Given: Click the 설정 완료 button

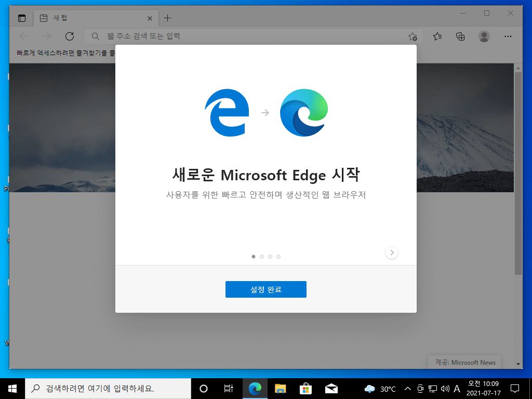Looking at the screenshot, I should (266, 289).
